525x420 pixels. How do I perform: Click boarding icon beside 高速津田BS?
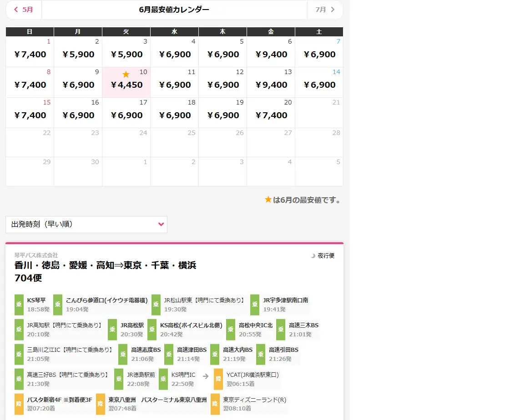[169, 354]
